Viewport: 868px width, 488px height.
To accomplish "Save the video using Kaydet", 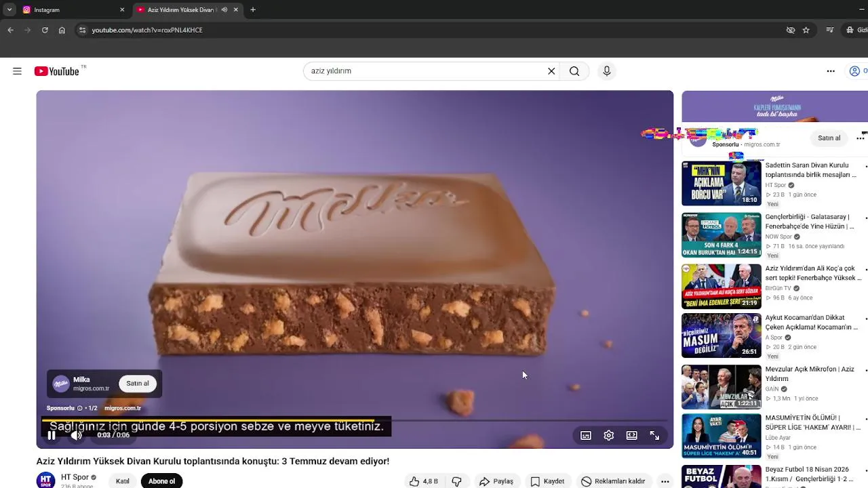I will coord(547,481).
